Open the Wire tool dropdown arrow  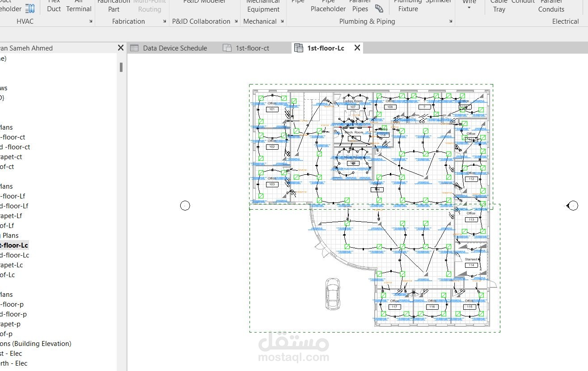(469, 8)
